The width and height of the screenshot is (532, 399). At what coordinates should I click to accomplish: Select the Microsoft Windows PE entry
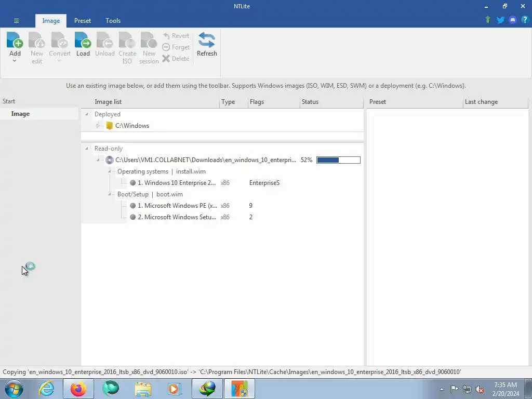[x=178, y=206]
